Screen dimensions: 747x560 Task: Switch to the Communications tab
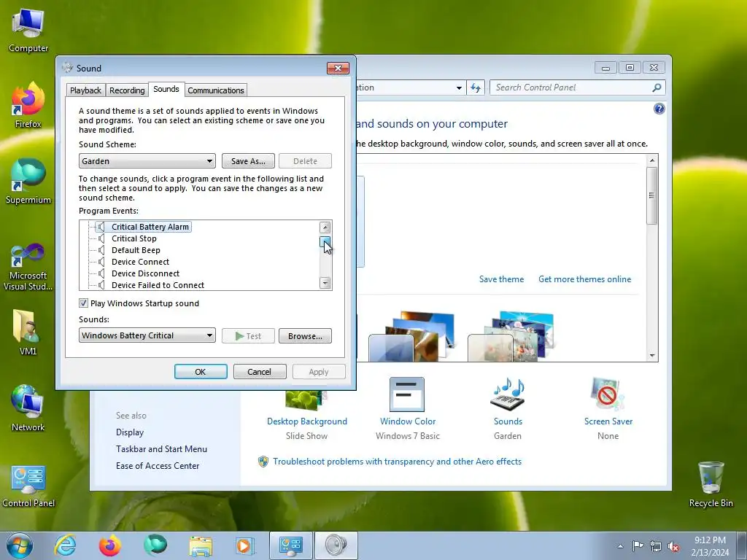[x=216, y=90]
